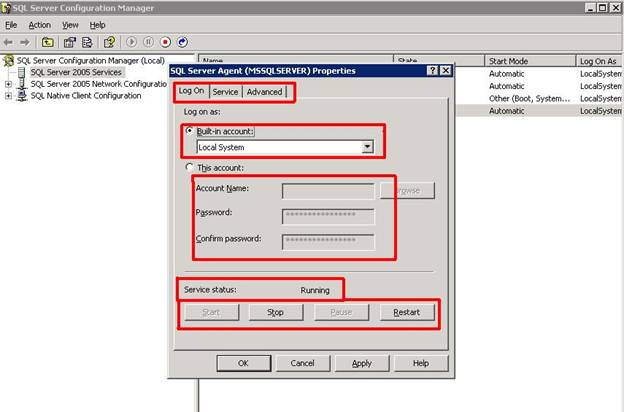Select SQL Server 2005 Services tree item

(76, 72)
